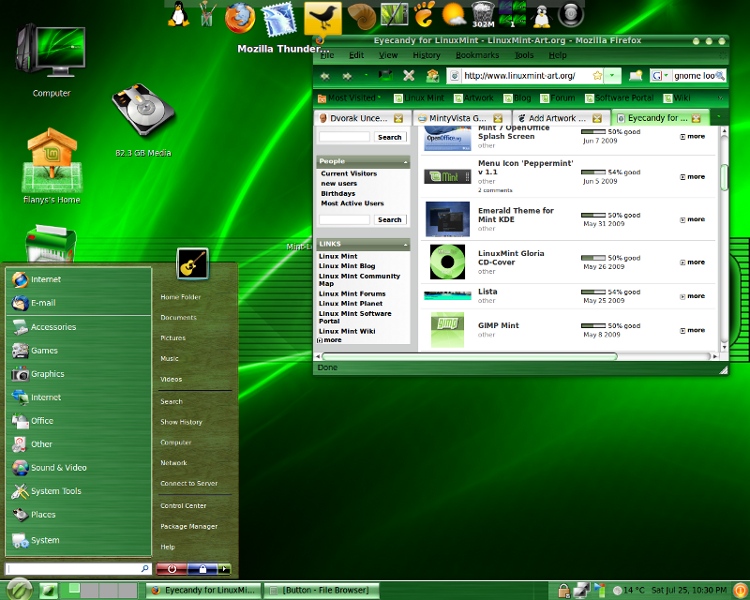Expand Most Visited bookmarks dropdown
Image resolution: width=750 pixels, height=600 pixels.
coord(379,98)
